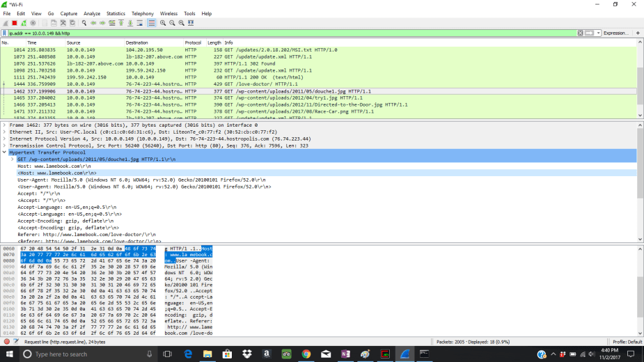
Task: Select the Accept-Encoding: gzip, deflate line
Action: click(65, 221)
